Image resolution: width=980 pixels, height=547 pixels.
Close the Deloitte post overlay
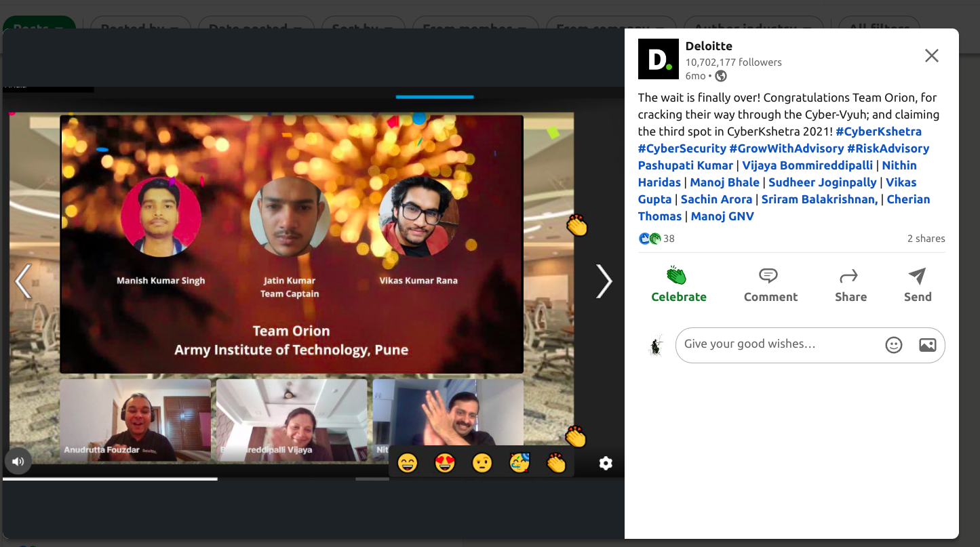coord(931,56)
